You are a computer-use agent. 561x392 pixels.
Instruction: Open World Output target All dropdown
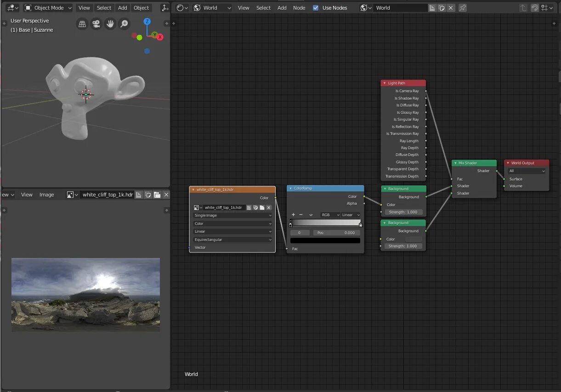tap(527, 171)
